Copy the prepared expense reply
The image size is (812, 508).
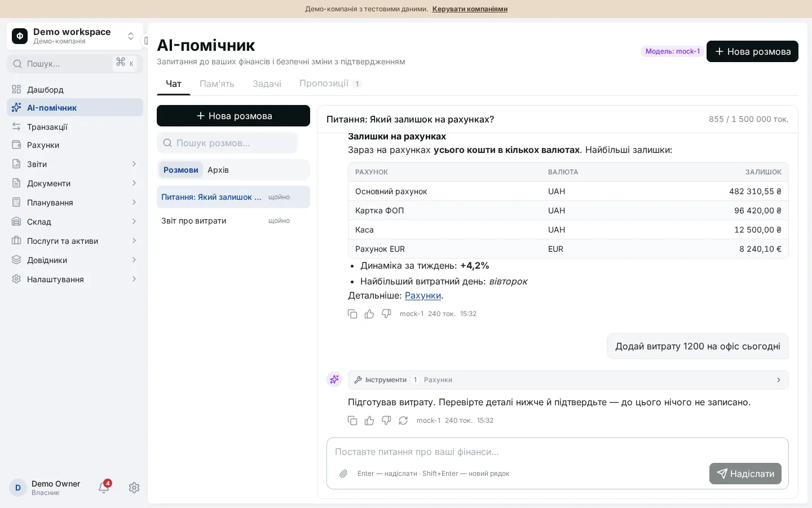[x=352, y=421]
